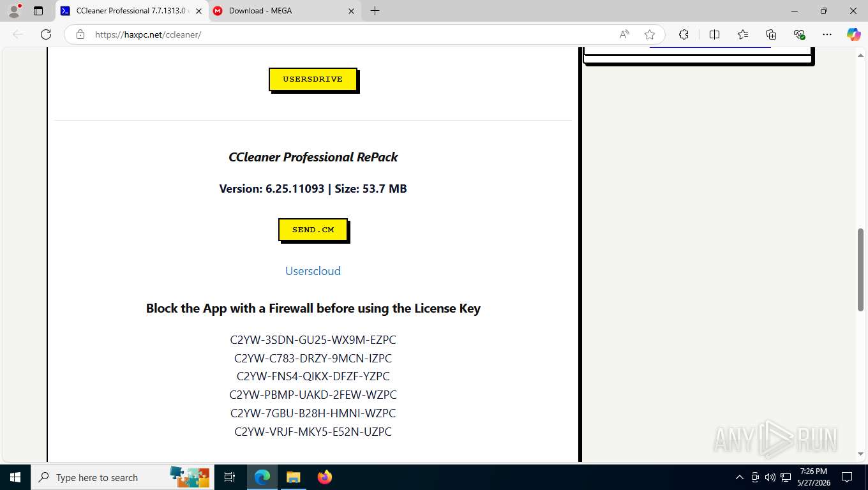Add this page to favorites
Image resolution: width=868 pixels, height=490 pixels.
click(x=650, y=34)
